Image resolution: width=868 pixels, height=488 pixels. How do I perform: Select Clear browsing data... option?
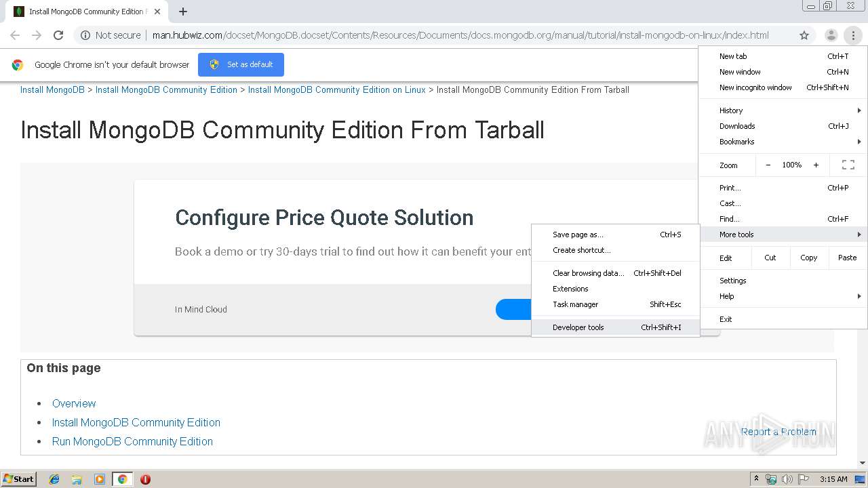point(616,273)
